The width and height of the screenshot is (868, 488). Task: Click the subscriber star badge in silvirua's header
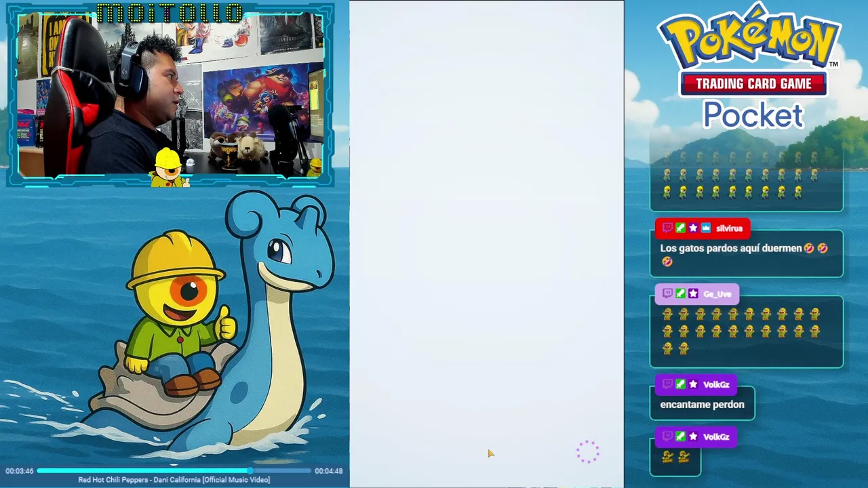(x=693, y=228)
